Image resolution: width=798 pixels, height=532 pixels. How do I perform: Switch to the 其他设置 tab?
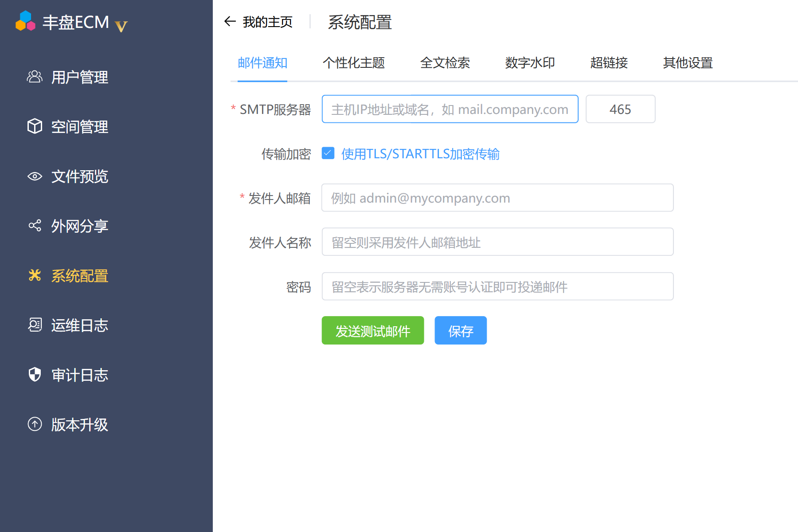tap(688, 63)
